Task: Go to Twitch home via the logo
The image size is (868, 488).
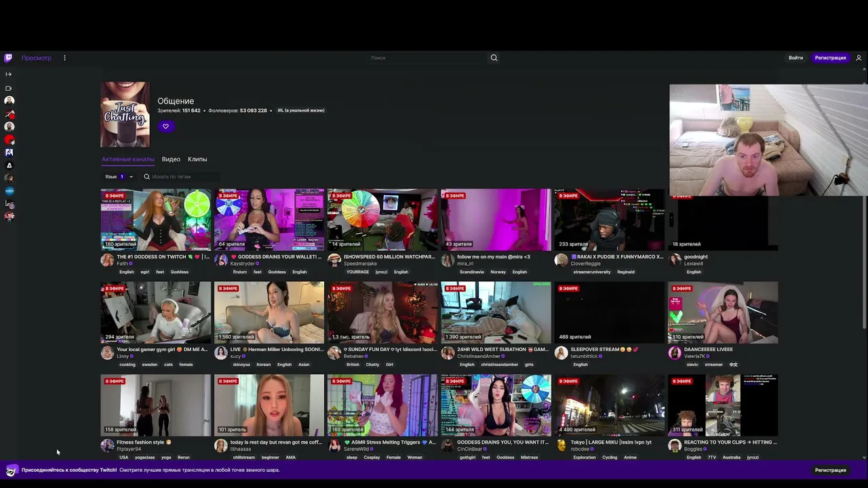Action: pyautogui.click(x=8, y=58)
